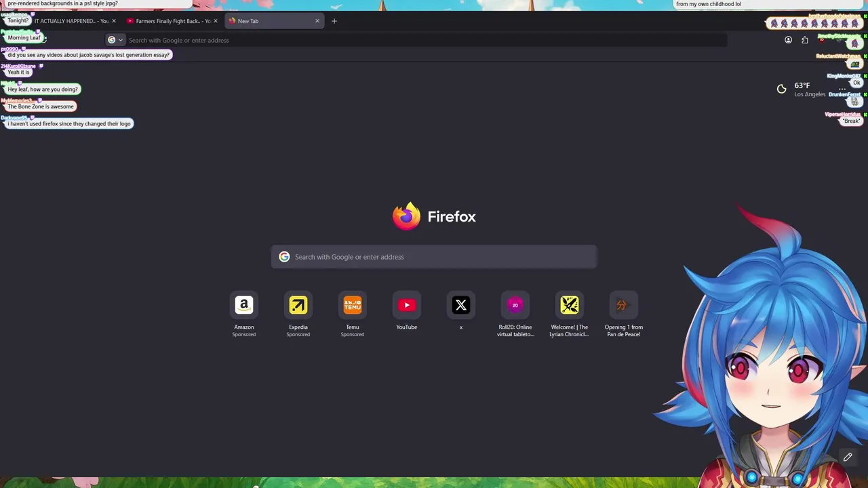Click the moon weather icon
Image resolution: width=868 pixels, height=488 pixels.
(x=781, y=89)
